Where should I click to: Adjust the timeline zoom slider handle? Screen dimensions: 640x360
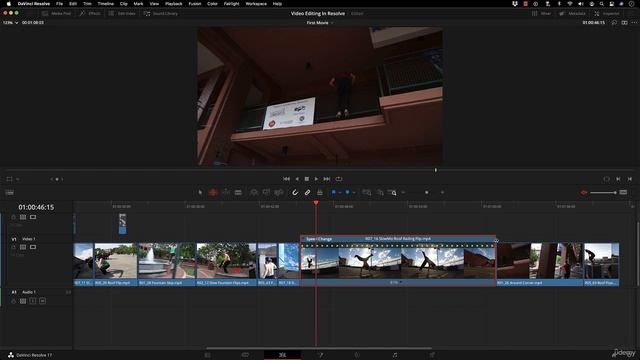coord(427,192)
